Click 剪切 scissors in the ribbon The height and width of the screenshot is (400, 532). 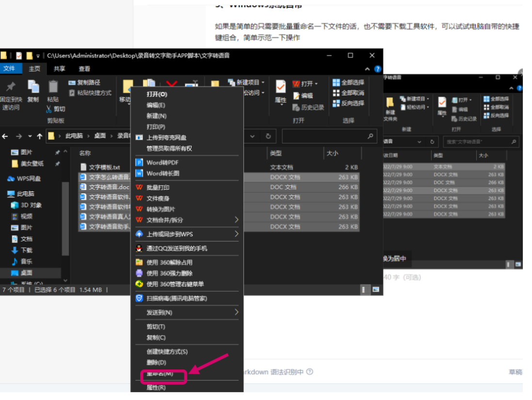click(56, 109)
